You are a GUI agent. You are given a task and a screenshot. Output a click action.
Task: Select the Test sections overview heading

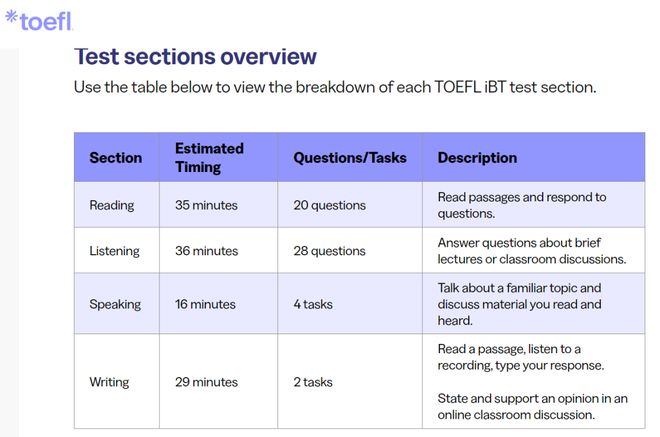point(195,56)
